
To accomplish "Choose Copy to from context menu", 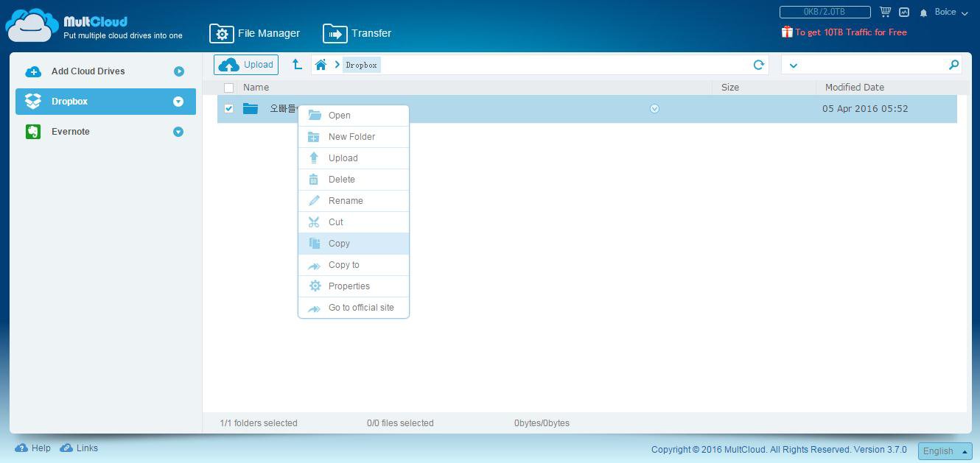I will 354,265.
